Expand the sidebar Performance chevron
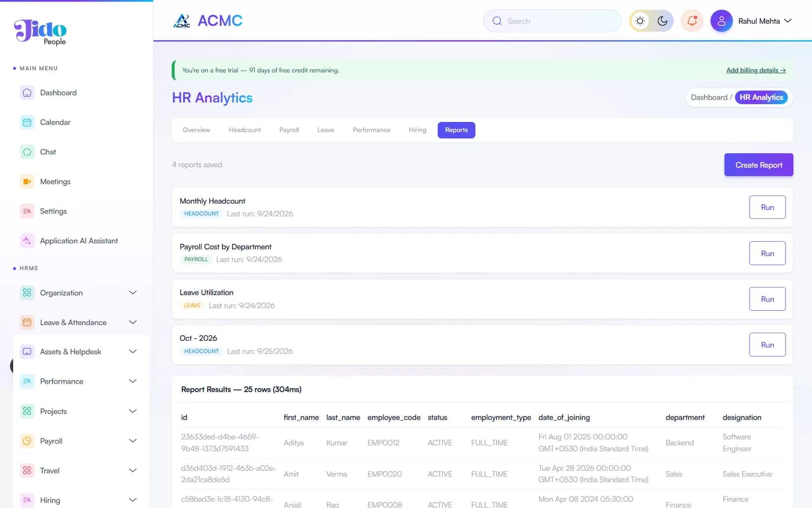The image size is (812, 508). click(133, 381)
